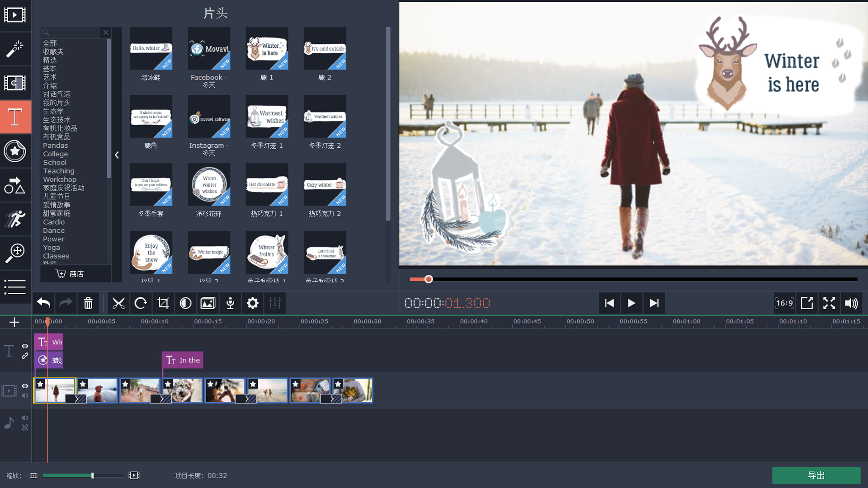Select the 对话气泡 category
868x488 pixels.
[x=57, y=94]
